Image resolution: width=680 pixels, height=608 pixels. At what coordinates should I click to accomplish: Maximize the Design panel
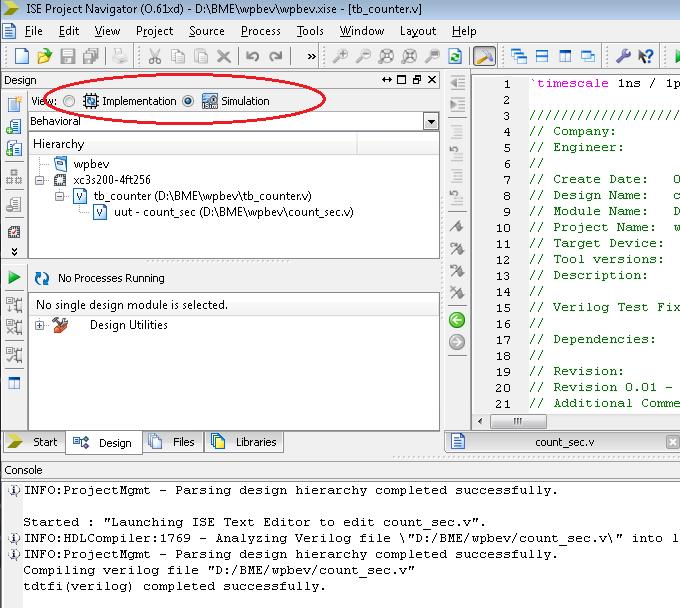coord(402,80)
